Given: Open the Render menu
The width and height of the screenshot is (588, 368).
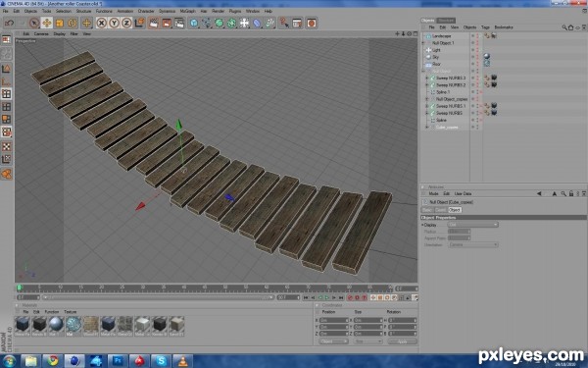Looking at the screenshot, I should [x=218, y=11].
